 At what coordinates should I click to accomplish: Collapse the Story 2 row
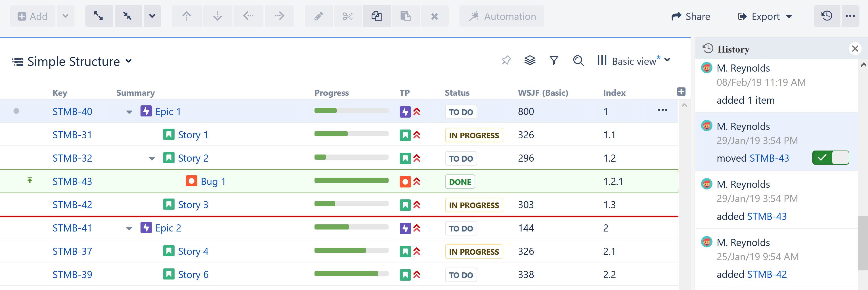pos(152,158)
